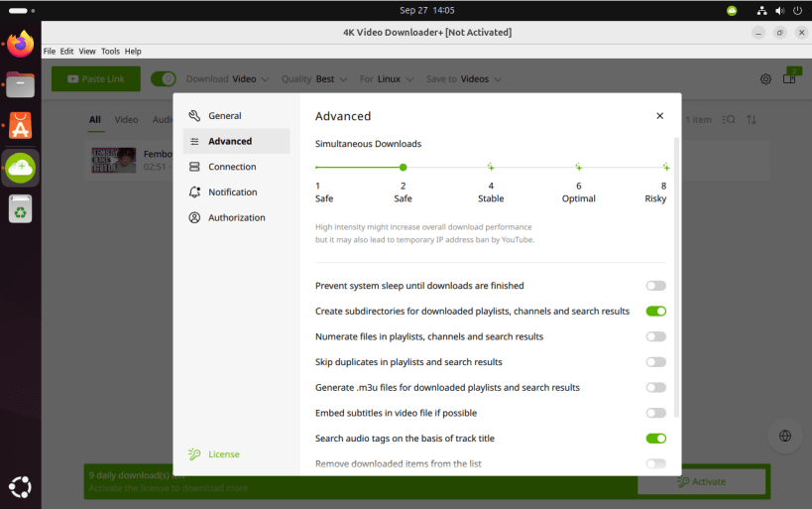Click the bell icon next to Notification
This screenshot has height=509, width=812.
194,191
